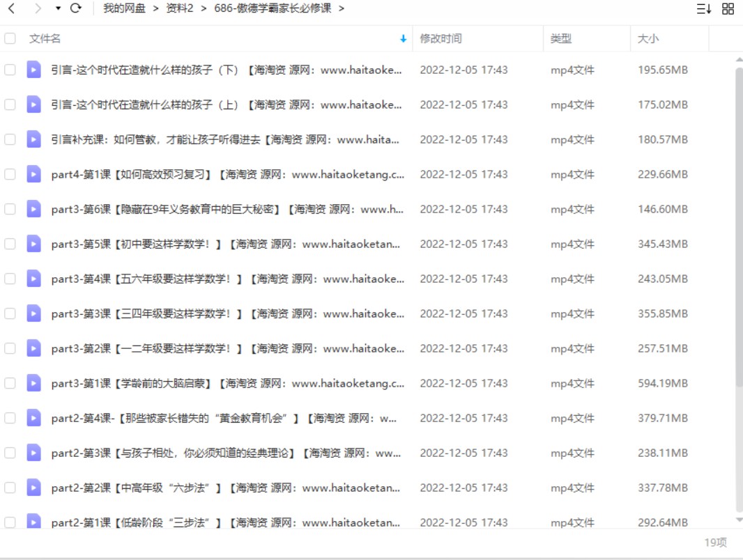The width and height of the screenshot is (743, 560).
Task: Toggle the blue sort direction arrow
Action: [x=404, y=39]
